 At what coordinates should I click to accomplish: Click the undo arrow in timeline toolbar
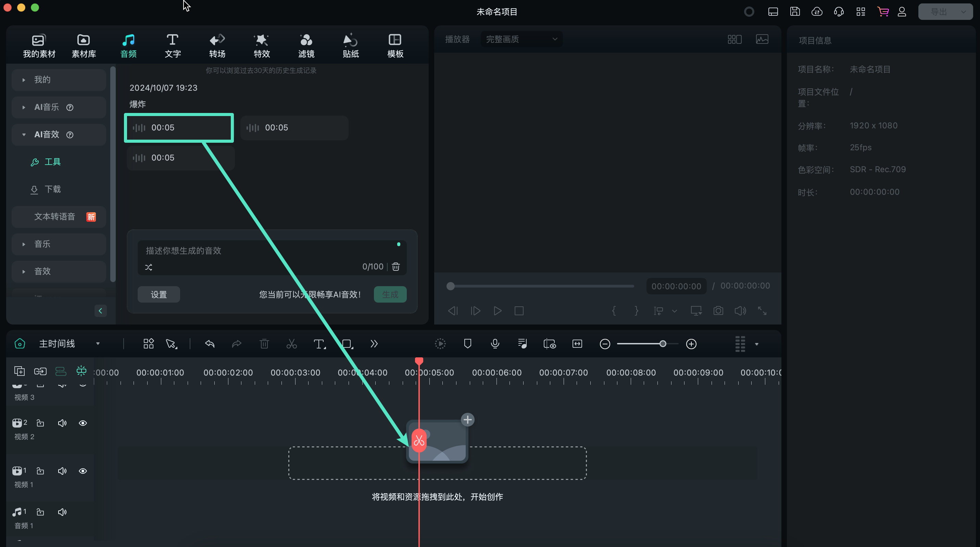tap(210, 344)
